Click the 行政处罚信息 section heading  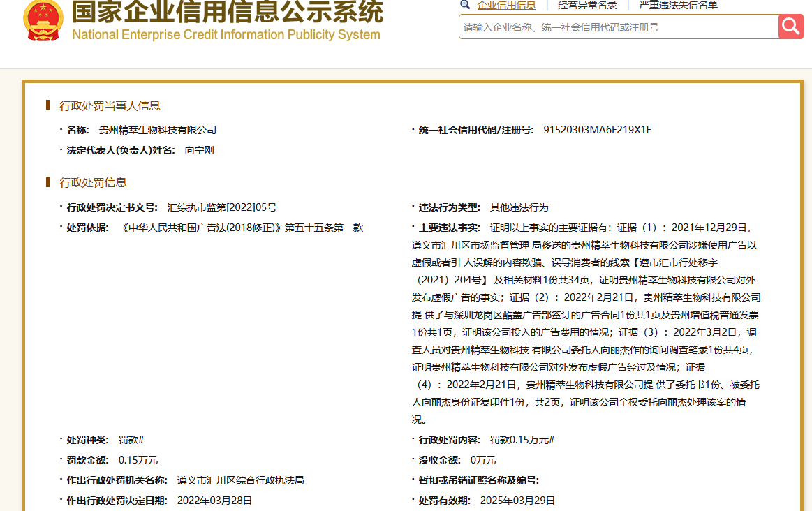(x=94, y=182)
